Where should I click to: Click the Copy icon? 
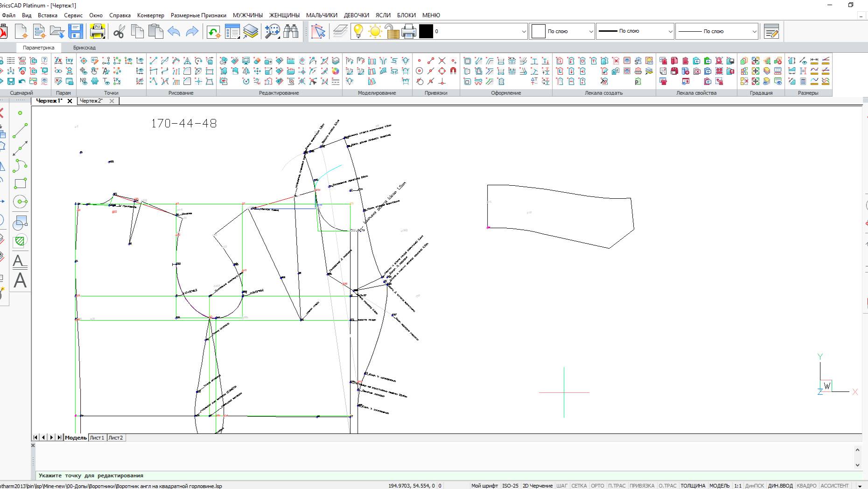(x=137, y=32)
